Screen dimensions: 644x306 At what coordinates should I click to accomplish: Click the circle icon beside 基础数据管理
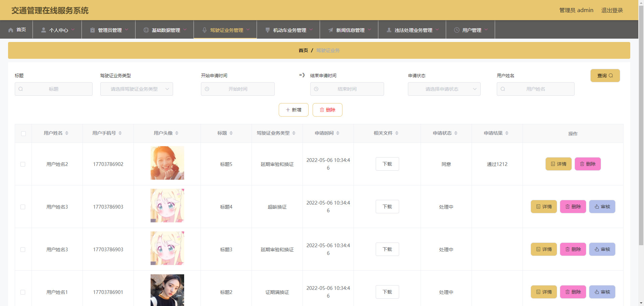[146, 30]
